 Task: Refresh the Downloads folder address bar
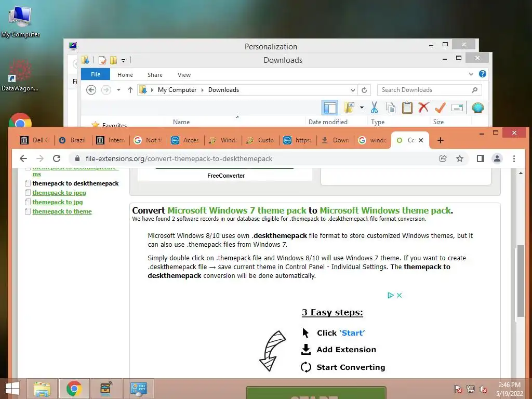click(364, 90)
